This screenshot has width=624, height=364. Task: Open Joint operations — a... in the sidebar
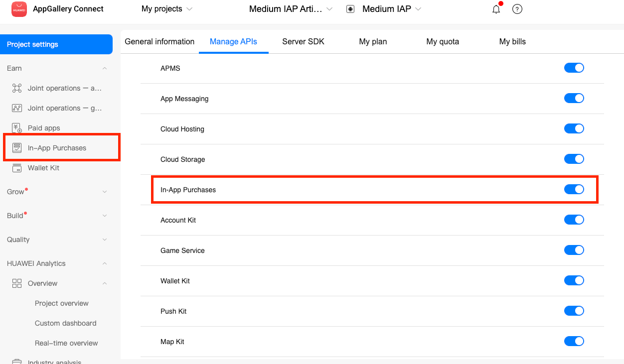click(x=65, y=88)
